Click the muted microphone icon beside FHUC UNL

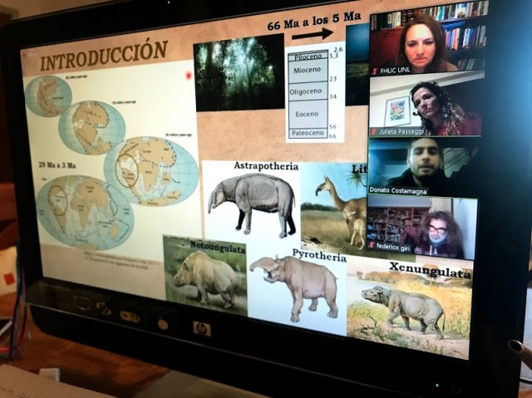click(x=375, y=71)
